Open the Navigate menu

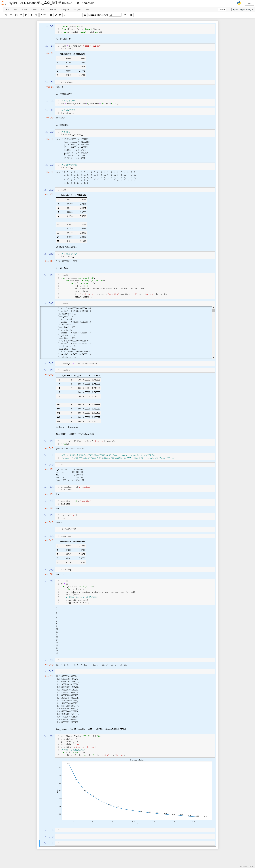64,9
